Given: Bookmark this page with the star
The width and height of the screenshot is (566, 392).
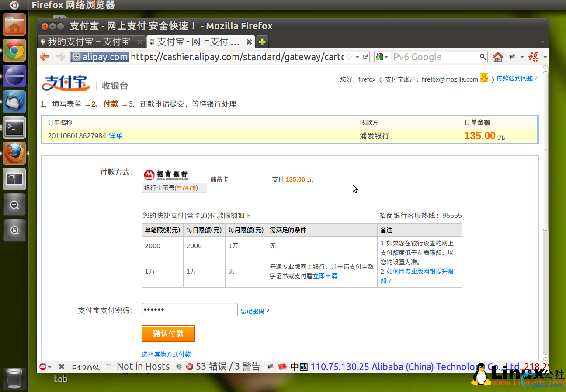Looking at the screenshot, I should click(x=349, y=57).
